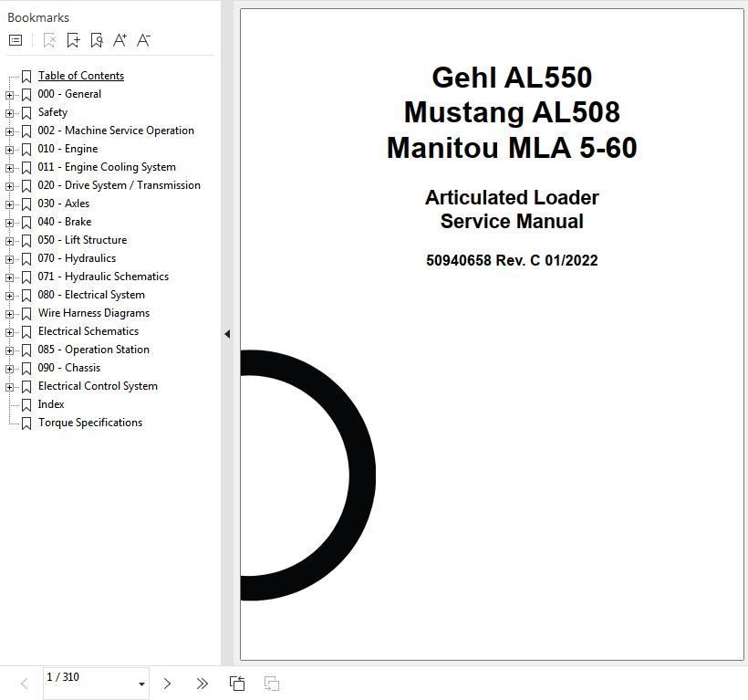748x700 pixels.
Task: Select the Safety bookmark
Action: coord(53,112)
